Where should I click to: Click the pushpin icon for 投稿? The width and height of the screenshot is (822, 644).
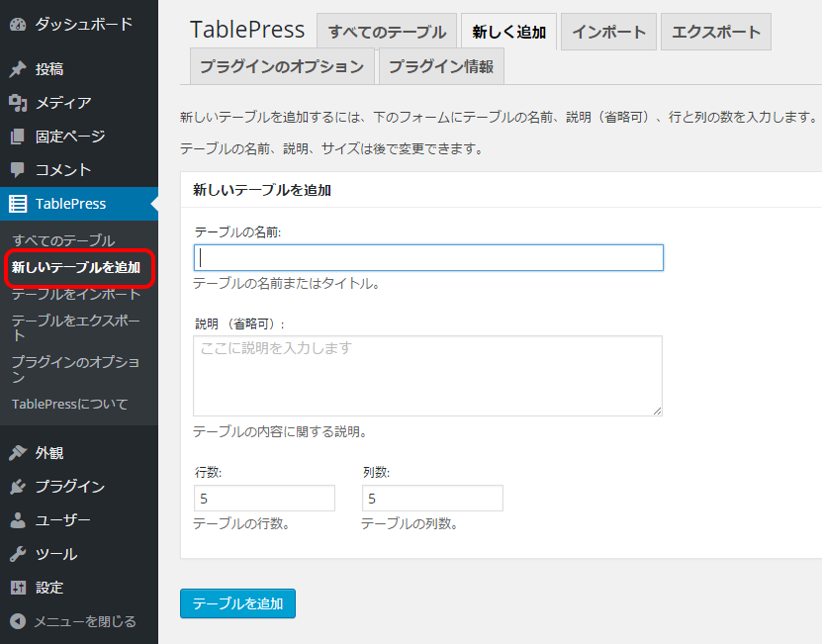point(18,68)
